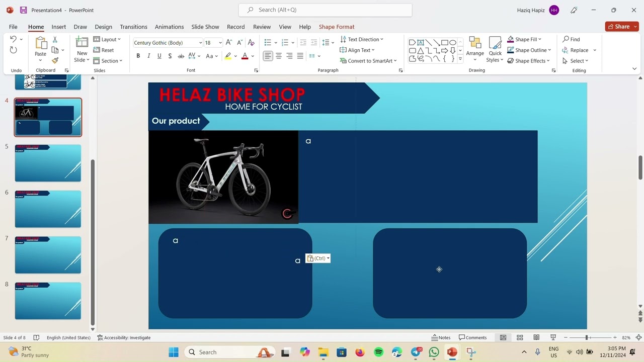Switch to Reading View icon
644x362 pixels.
(536, 337)
